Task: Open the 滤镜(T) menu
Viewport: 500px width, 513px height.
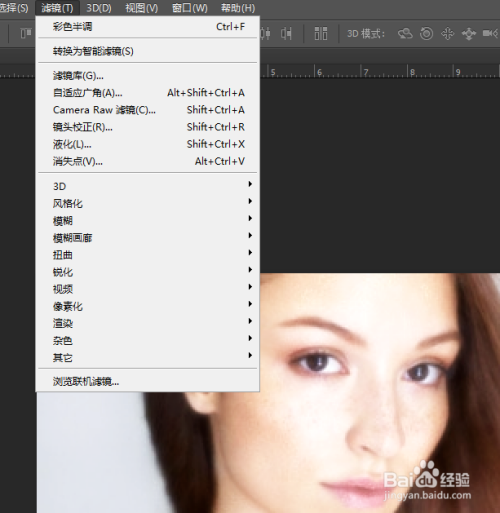Action: (57, 8)
